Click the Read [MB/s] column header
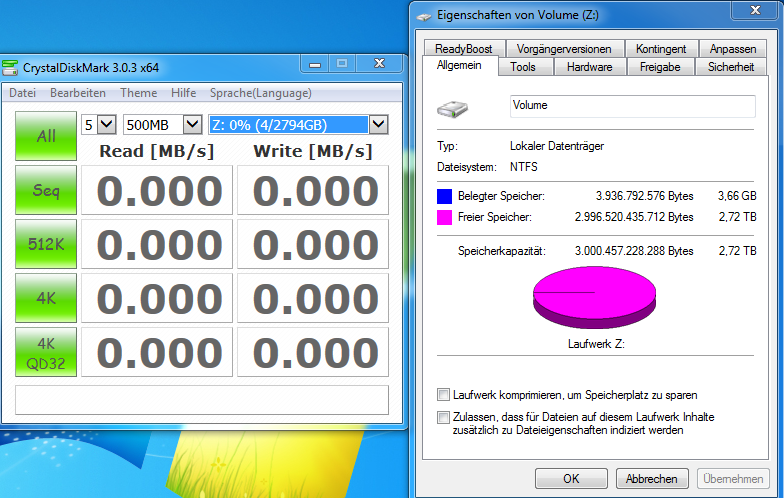The width and height of the screenshot is (784, 498). [157, 151]
